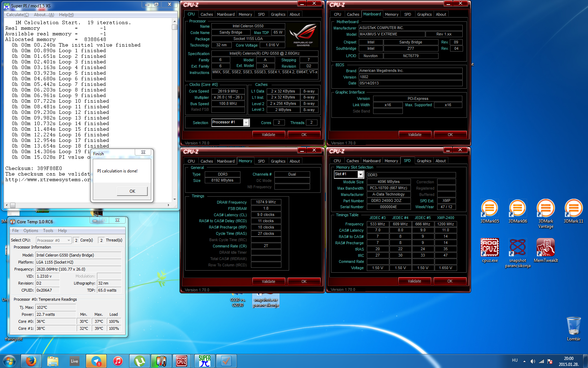Click Validate in the SPD CPU-Z window

coord(415,281)
